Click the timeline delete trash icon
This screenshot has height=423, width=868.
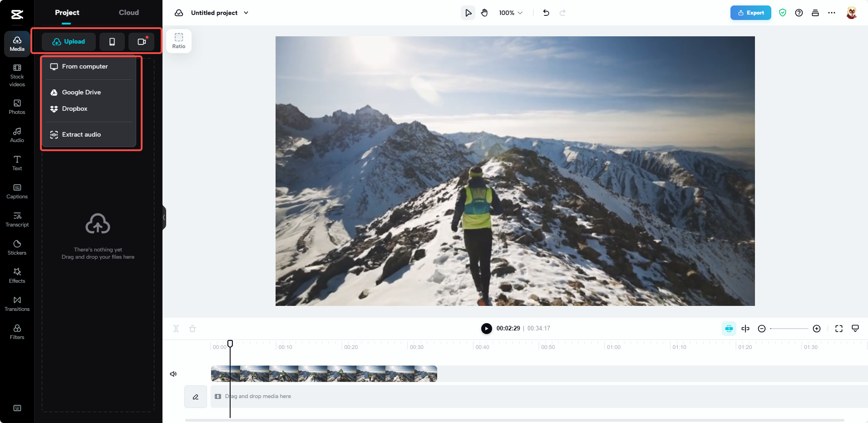click(192, 329)
